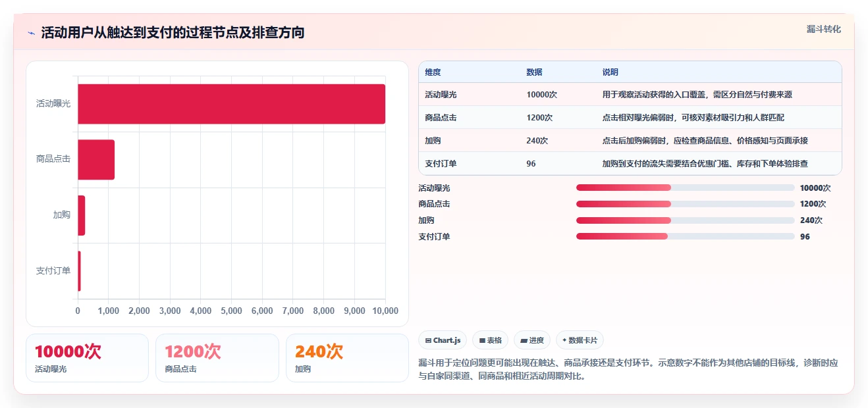Viewport: 868px width, 408px height.
Task: Click the 说明 column header
Action: [x=610, y=72]
